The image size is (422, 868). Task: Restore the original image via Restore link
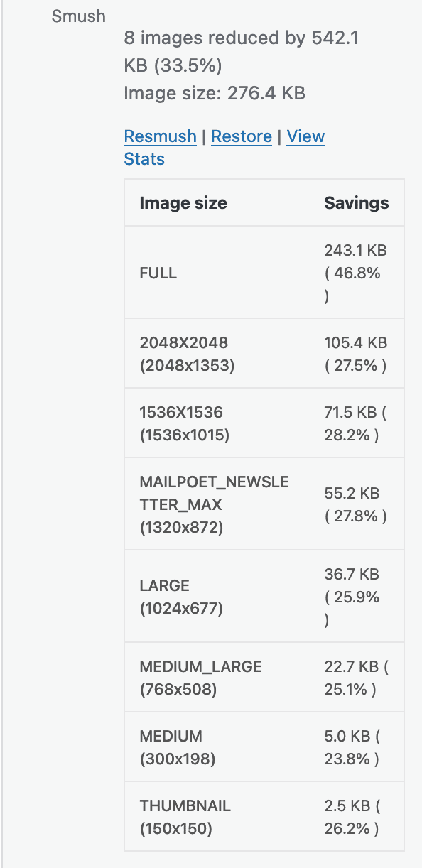242,136
